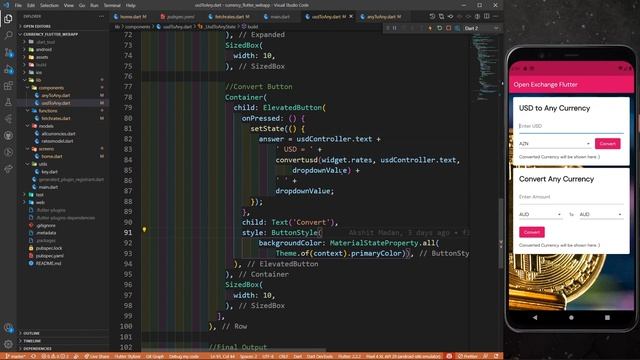Click the Enter USD input field
Screen dimensions: 640x360
click(x=571, y=127)
